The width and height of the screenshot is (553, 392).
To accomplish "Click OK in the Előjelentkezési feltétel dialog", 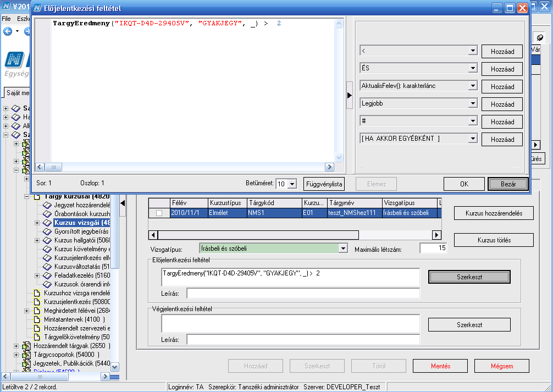I will coord(464,184).
